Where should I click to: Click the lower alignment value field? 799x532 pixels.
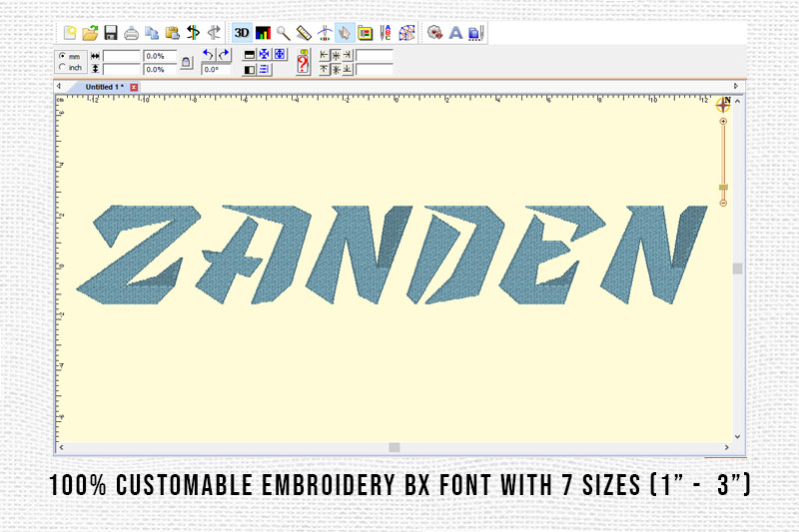pos(375,69)
